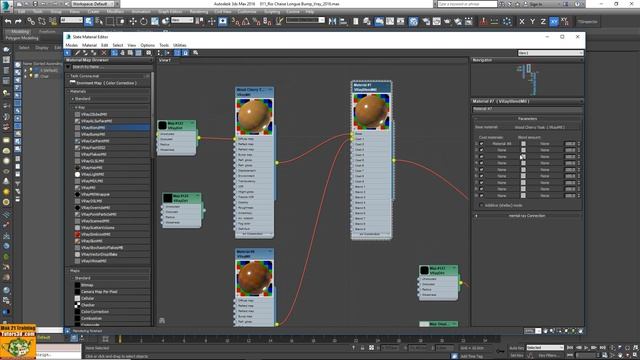
Task: Choose the Select and Uniform Scale tool
Action: (155, 21)
